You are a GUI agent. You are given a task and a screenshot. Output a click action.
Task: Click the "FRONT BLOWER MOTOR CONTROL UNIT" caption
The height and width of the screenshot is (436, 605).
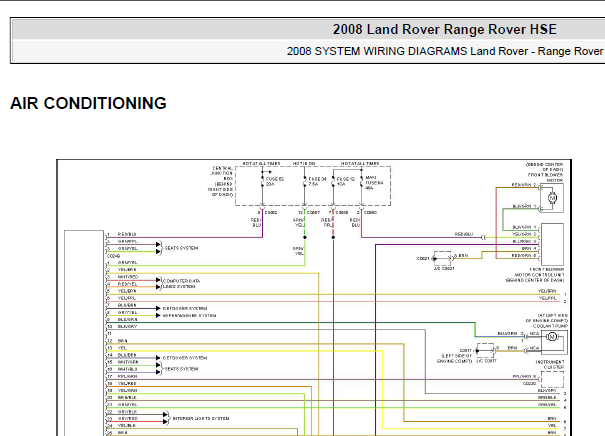click(x=535, y=275)
